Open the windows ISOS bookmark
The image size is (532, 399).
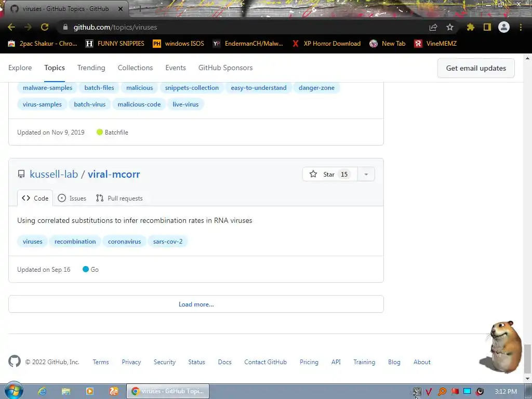point(179,44)
